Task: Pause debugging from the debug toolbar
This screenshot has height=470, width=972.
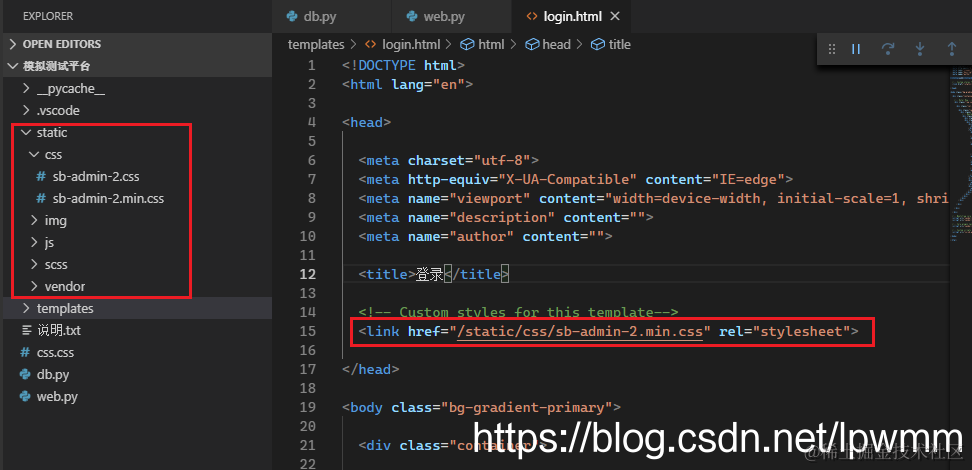Action: pyautogui.click(x=856, y=48)
